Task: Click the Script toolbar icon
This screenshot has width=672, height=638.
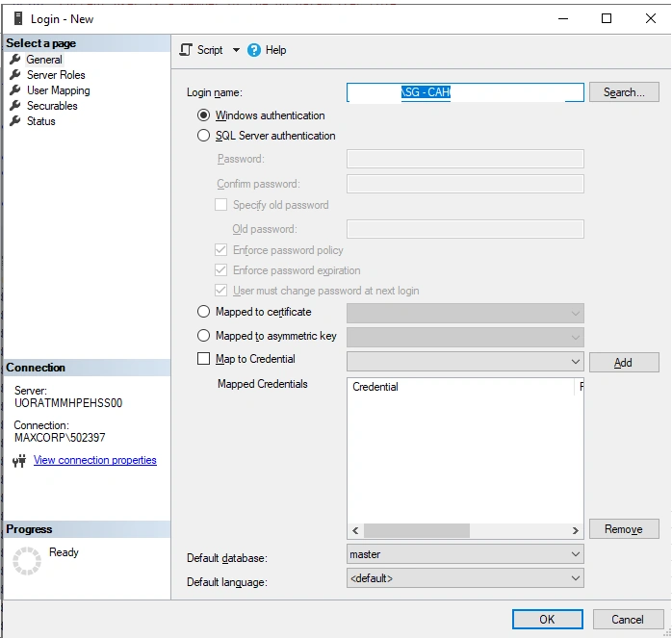Action: pyautogui.click(x=186, y=50)
